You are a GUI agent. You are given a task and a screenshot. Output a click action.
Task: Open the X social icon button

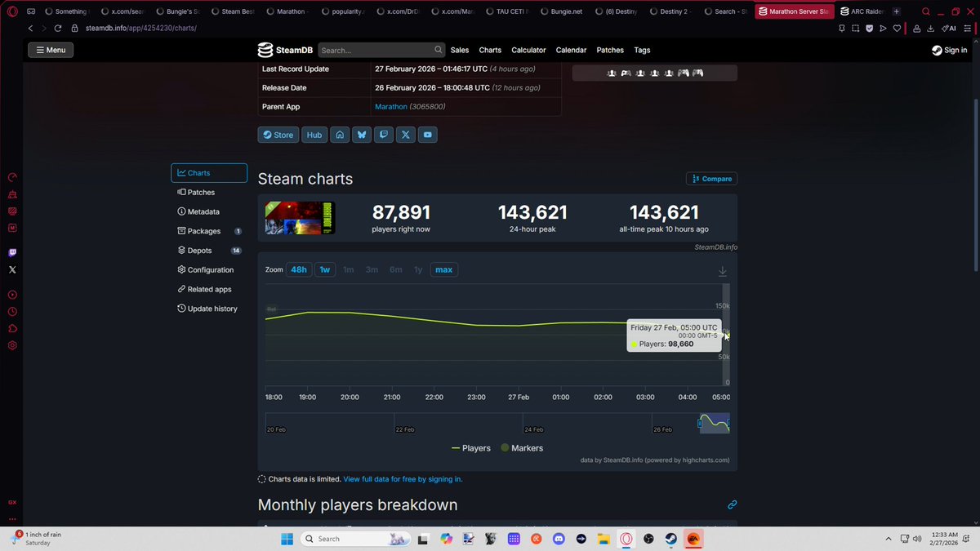click(406, 135)
